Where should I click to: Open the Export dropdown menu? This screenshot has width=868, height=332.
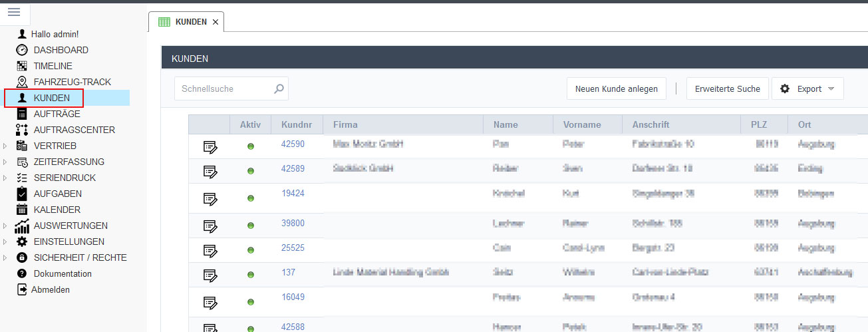coord(807,88)
